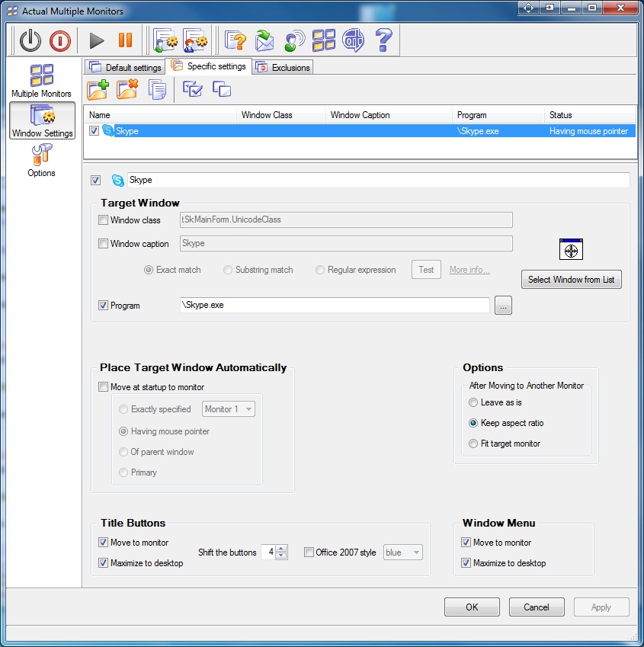Enable Move at startup to monitor

click(x=103, y=387)
